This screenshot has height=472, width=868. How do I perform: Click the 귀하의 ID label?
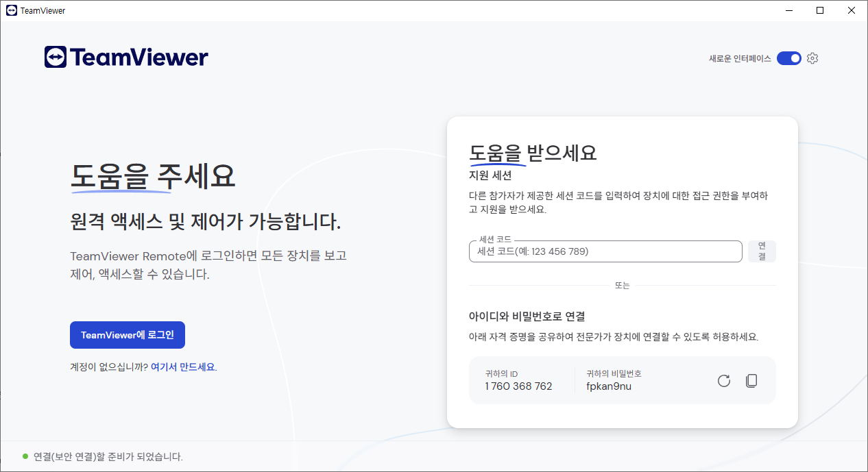(x=501, y=373)
